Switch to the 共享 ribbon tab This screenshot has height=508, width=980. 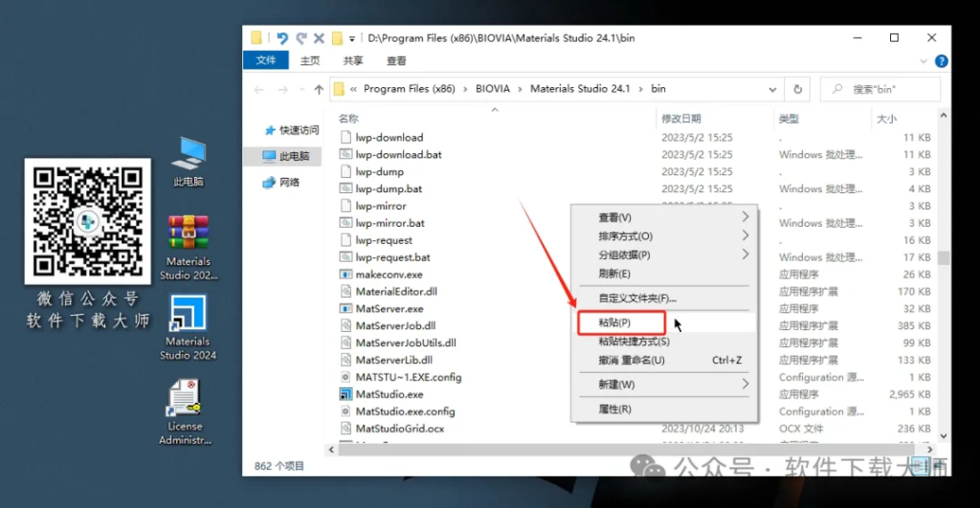353,60
